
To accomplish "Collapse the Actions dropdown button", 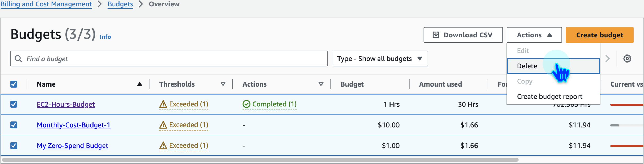I will coord(534,35).
